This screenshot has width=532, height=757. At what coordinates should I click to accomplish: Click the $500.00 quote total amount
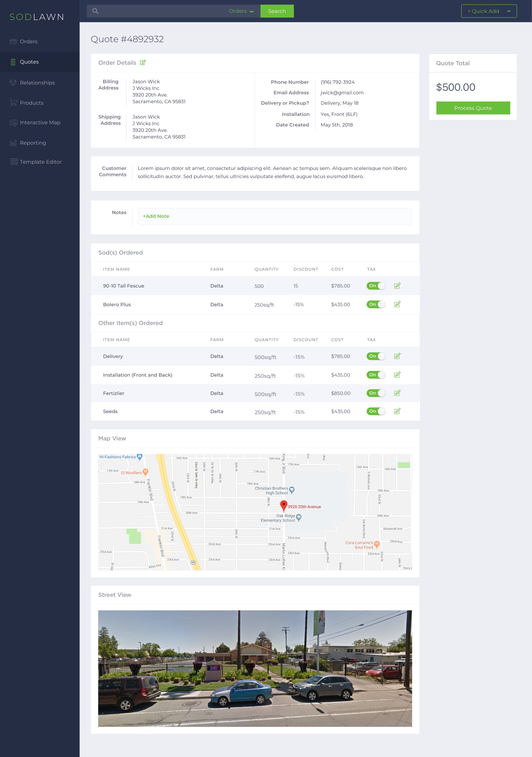pyautogui.click(x=456, y=87)
